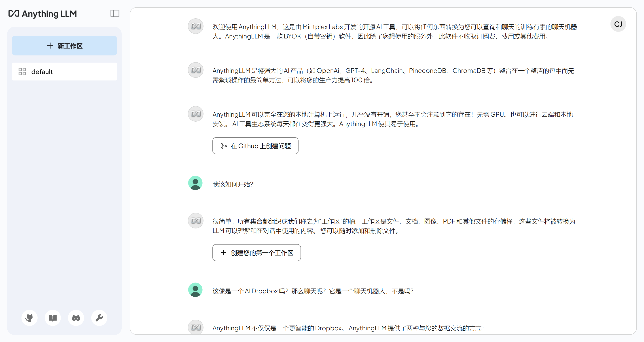Click the user avatar beside AI Dropbox question

coord(195,290)
